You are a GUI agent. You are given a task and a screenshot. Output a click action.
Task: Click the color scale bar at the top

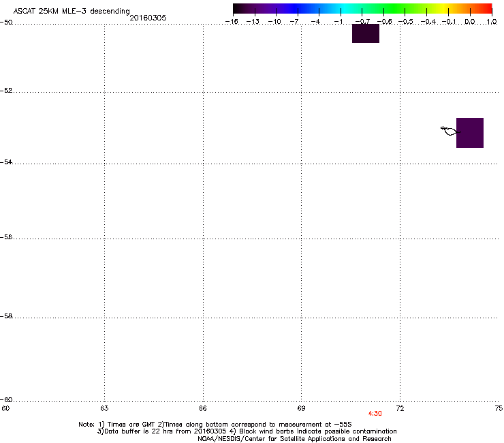tap(362, 9)
